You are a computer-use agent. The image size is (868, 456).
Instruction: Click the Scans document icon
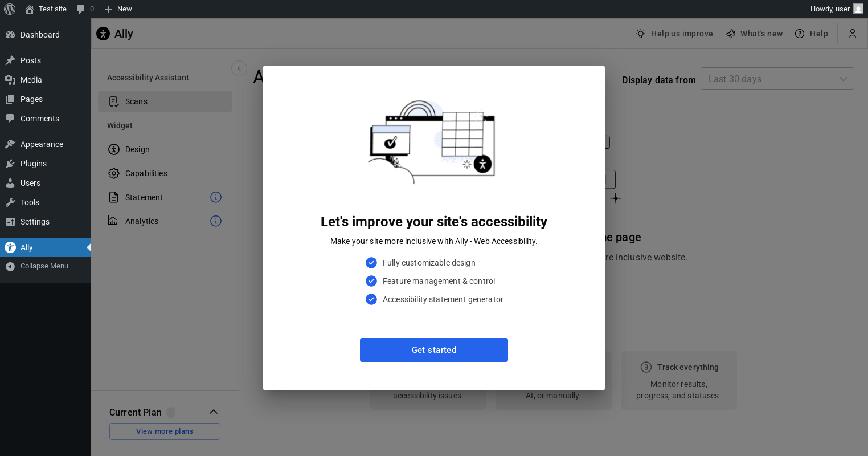tap(114, 101)
